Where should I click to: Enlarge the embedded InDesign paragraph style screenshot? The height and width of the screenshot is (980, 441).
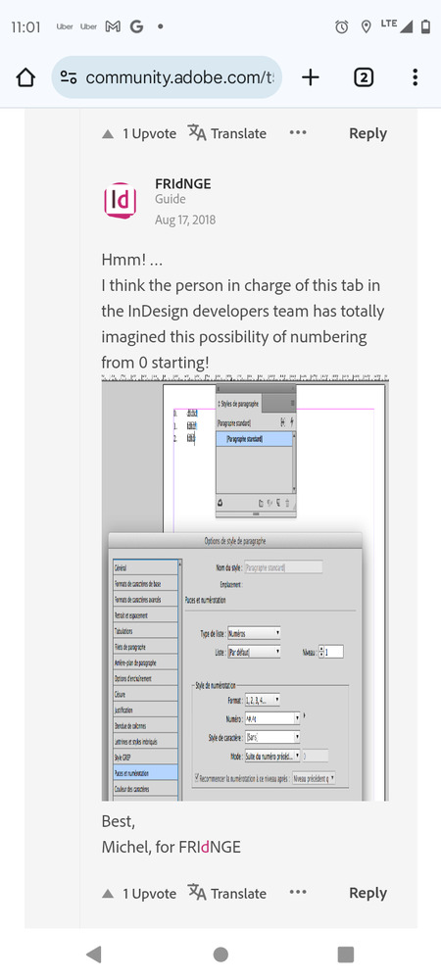(245, 587)
